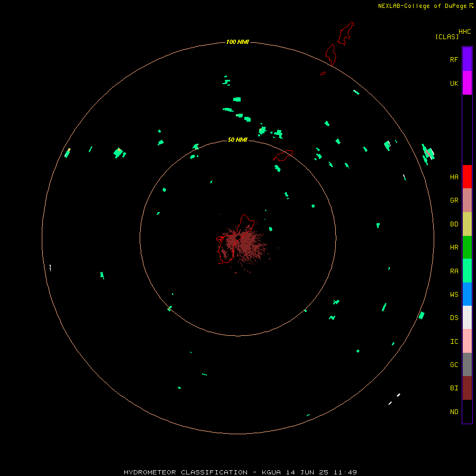
Task: Pick the RA light green legend swatch
Action: point(467,271)
